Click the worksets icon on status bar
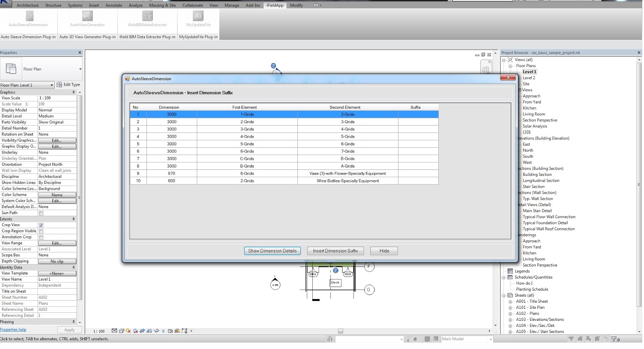Image resolution: width=644 pixels, height=349 pixels. pos(330,339)
